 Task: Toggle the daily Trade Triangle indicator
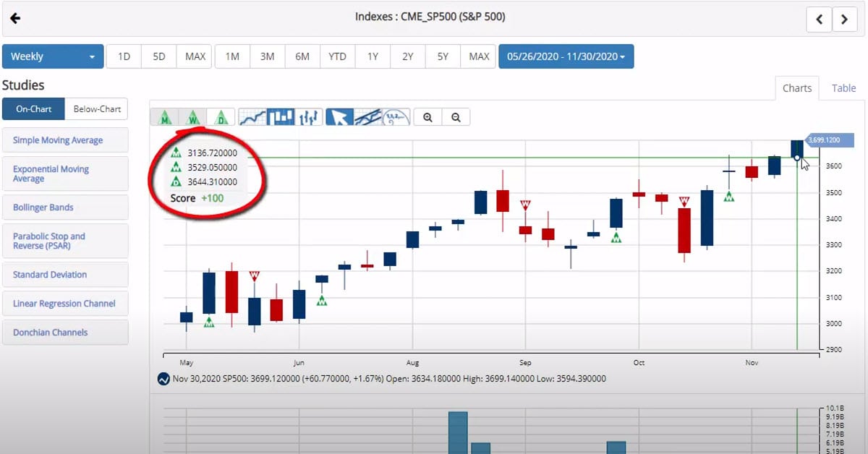tap(220, 117)
